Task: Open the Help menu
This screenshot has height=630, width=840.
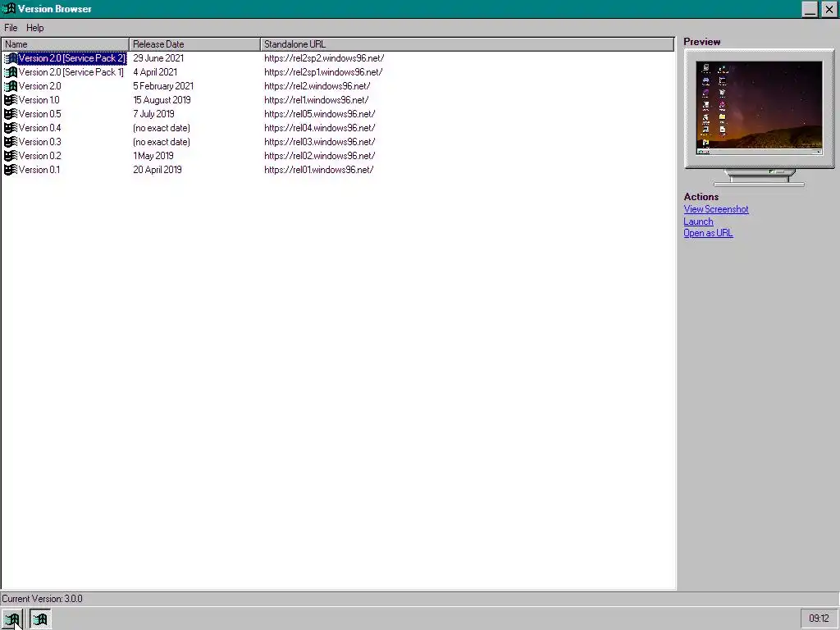Action: click(x=34, y=28)
